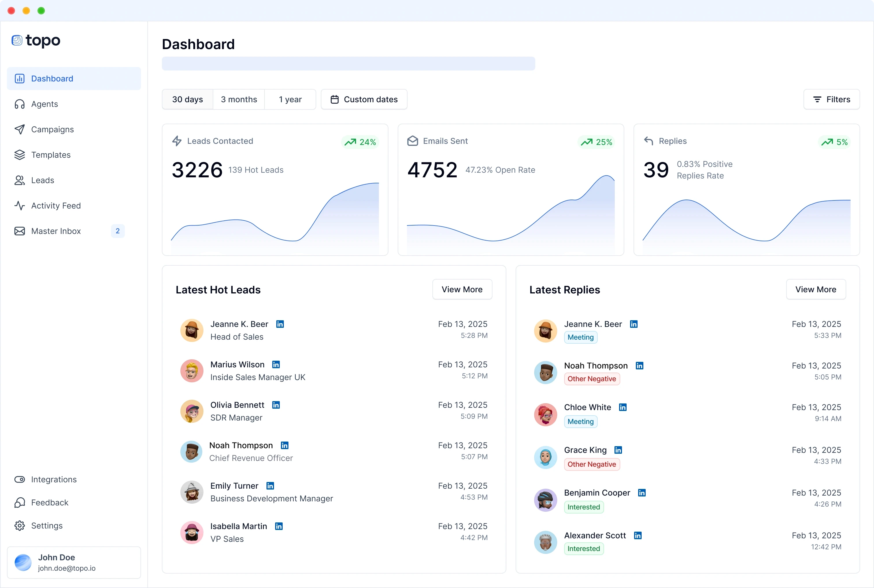This screenshot has width=874, height=588.
Task: Open the Filters menu
Action: point(831,99)
